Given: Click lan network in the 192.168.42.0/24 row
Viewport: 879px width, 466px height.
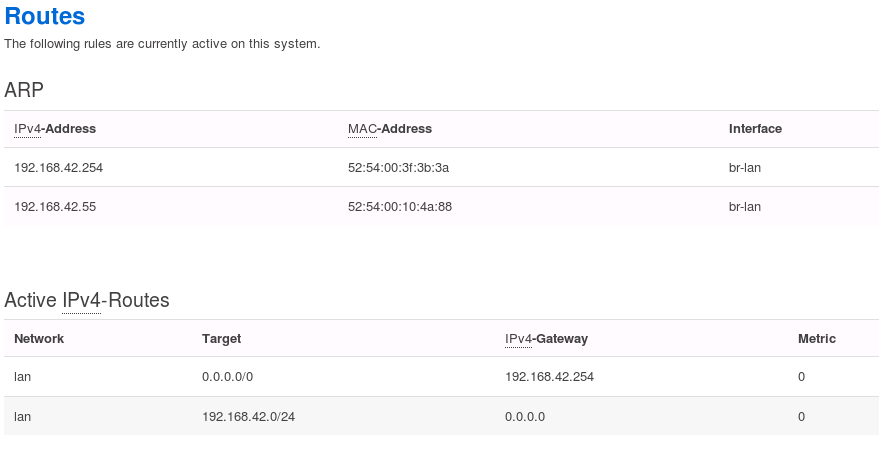Looking at the screenshot, I should (x=23, y=416).
